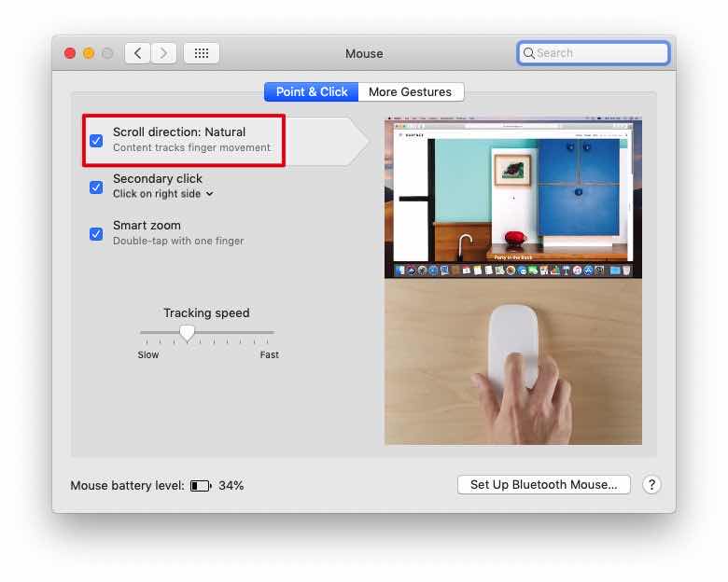Click the Fast end of Tracking speed
The image size is (728, 582).
[270, 355]
